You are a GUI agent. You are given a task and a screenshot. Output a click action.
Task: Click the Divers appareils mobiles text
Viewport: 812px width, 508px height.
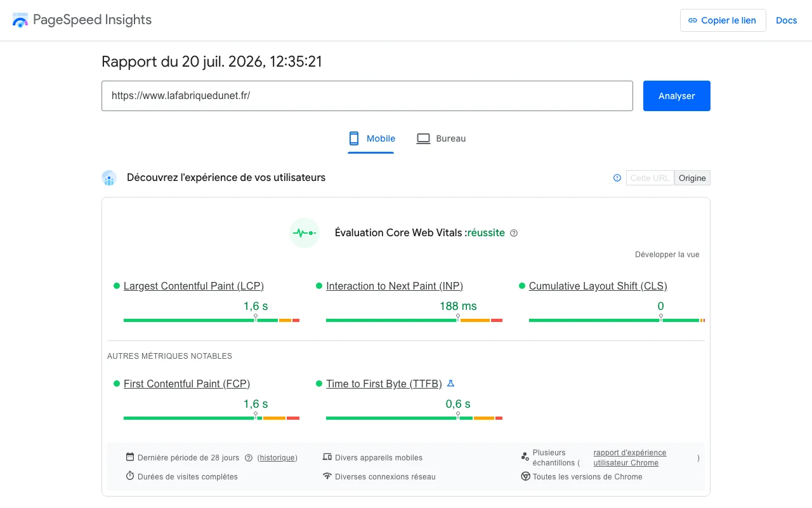(x=379, y=458)
